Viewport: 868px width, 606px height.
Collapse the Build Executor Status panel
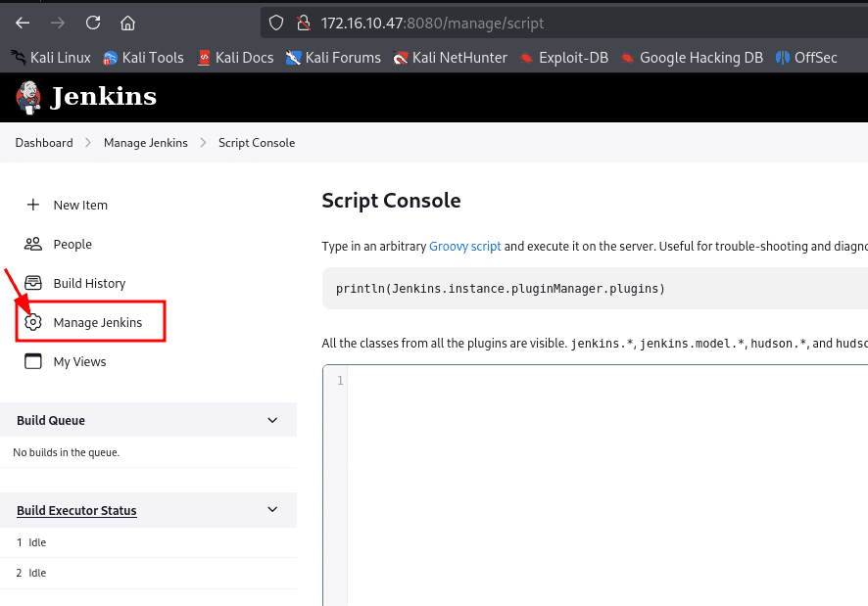tap(272, 510)
